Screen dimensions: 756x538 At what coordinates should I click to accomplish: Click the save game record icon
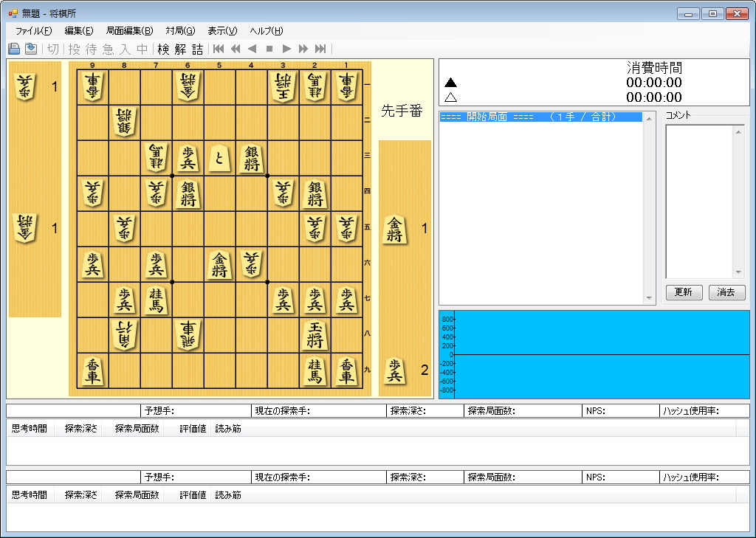click(x=30, y=49)
